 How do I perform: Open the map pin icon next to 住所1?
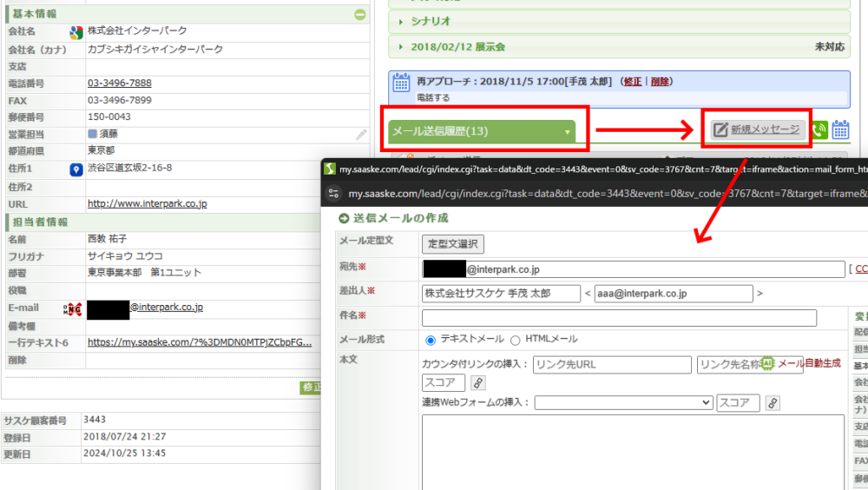click(76, 169)
